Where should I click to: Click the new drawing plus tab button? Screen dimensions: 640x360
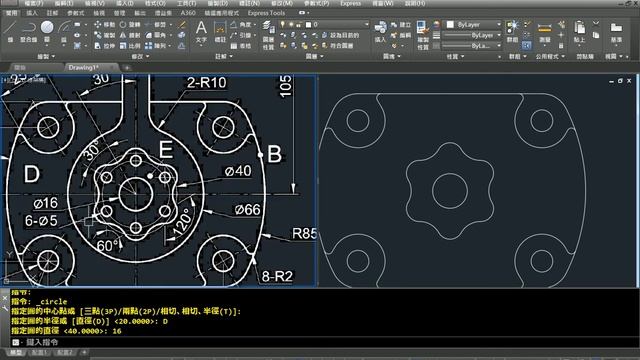127,68
